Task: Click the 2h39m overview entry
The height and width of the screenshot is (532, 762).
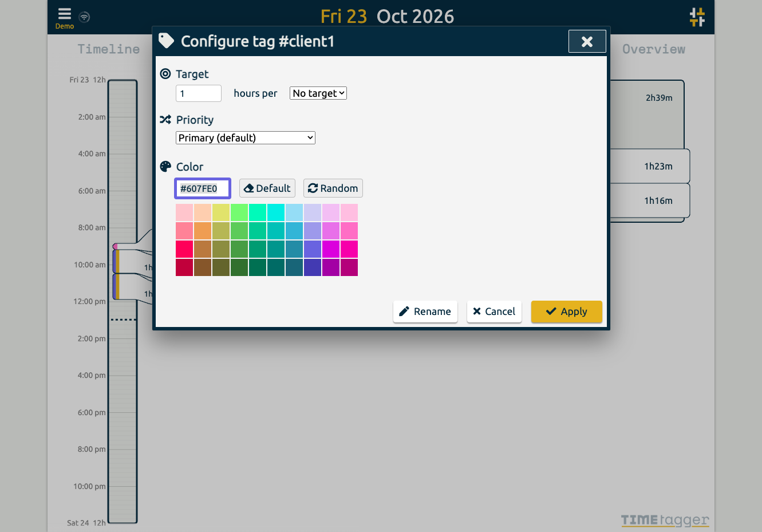Action: click(x=647, y=115)
